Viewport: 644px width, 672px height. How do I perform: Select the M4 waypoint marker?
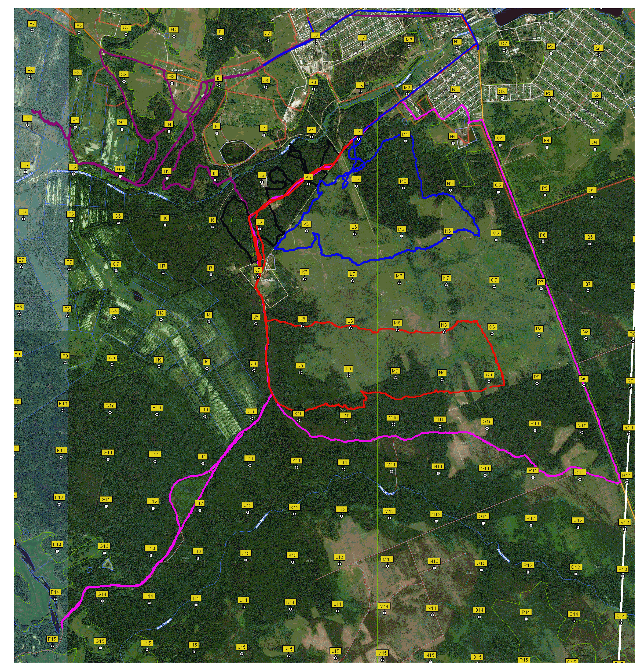(405, 141)
